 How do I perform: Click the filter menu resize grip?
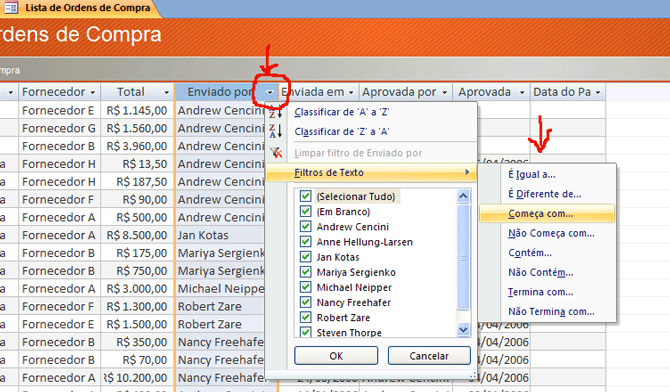[473, 376]
